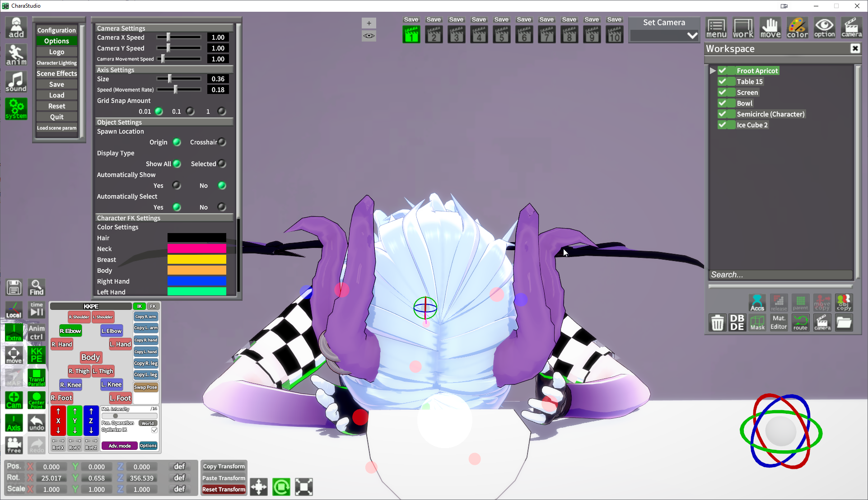868x500 pixels.
Task: Open Scene Effects menu item
Action: [x=57, y=74]
